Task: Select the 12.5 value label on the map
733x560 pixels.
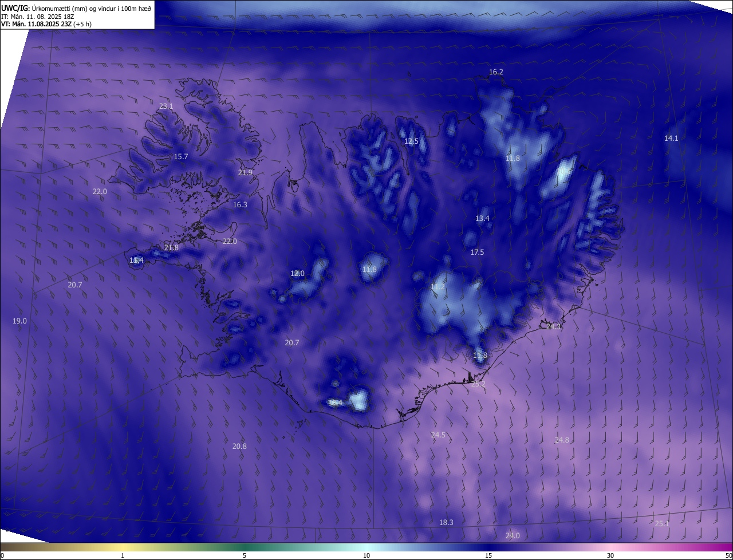Action: [411, 141]
